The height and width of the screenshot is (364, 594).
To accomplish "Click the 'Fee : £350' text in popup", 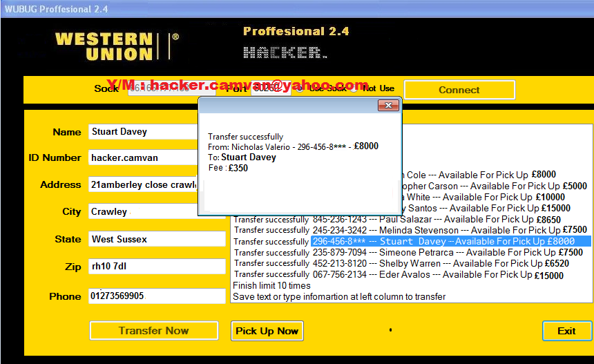I will click(x=228, y=168).
